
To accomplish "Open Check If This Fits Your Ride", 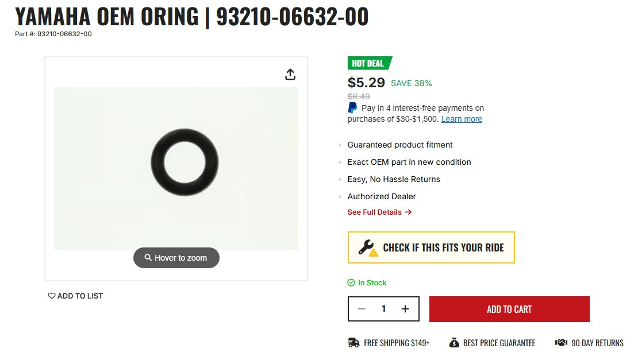I will 443,247.
